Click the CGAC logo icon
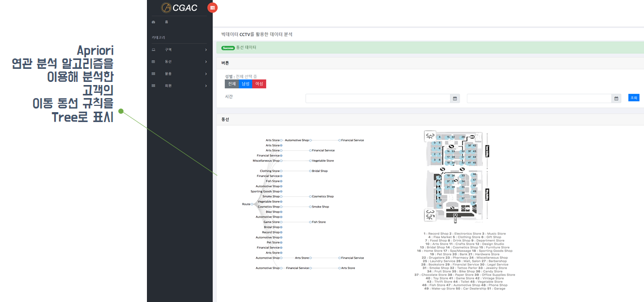Viewport: 644px width, 302px height. tap(166, 7)
